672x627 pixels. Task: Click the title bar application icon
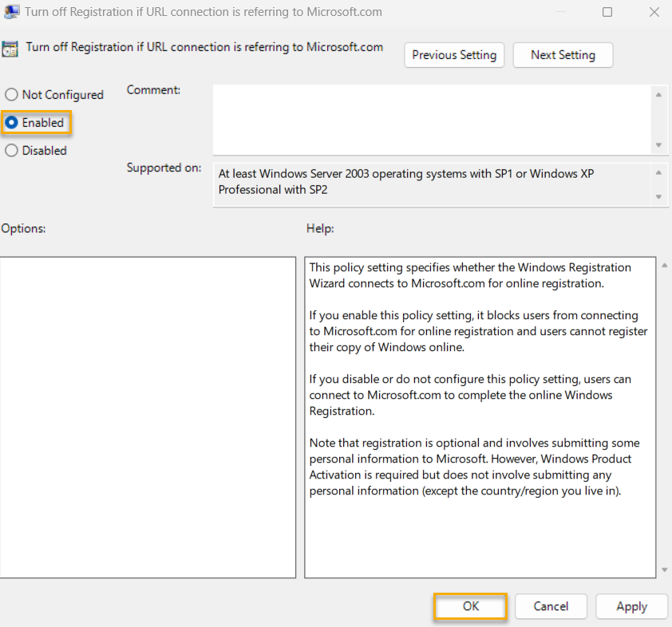coord(10,11)
